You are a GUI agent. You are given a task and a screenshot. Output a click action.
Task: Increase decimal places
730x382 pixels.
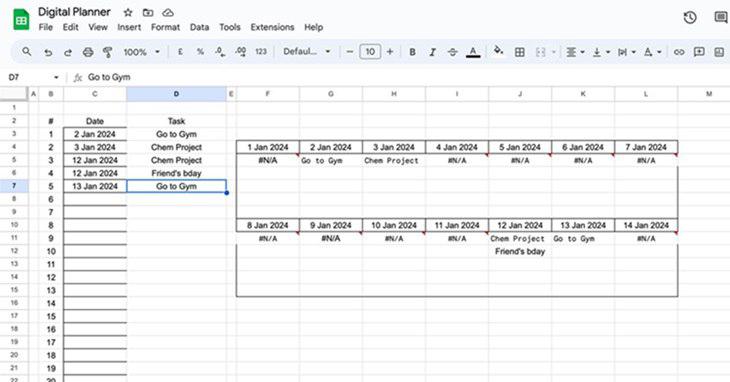click(241, 52)
